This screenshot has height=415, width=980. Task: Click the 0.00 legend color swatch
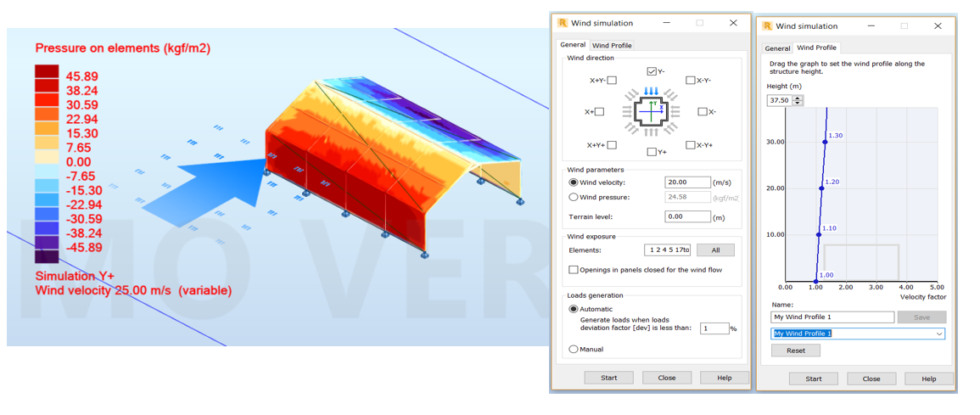(x=47, y=157)
